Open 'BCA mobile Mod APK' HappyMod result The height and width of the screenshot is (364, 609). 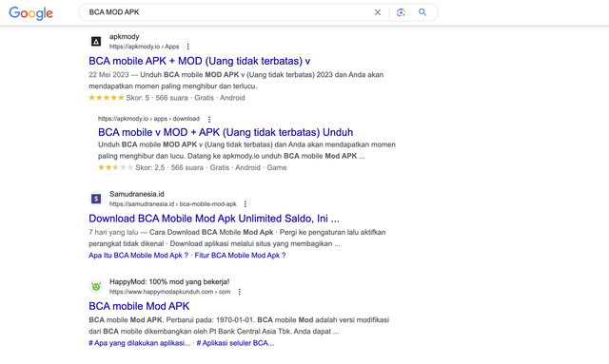tap(139, 306)
